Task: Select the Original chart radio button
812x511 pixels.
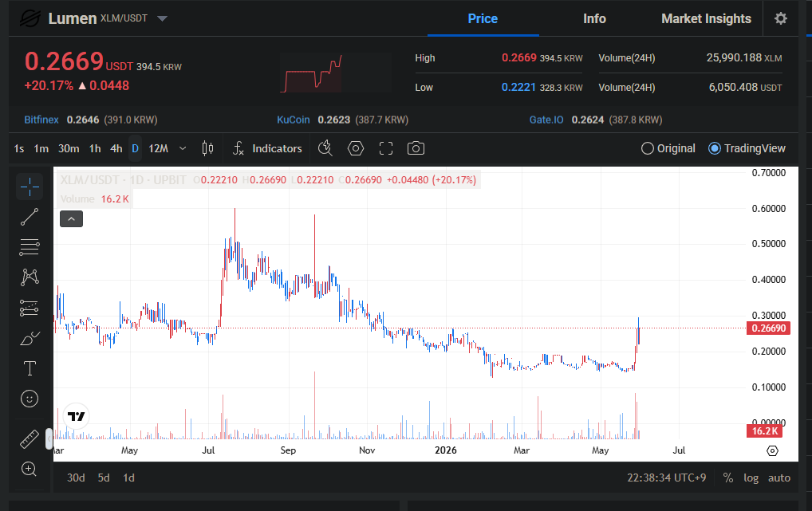Action: [x=668, y=148]
